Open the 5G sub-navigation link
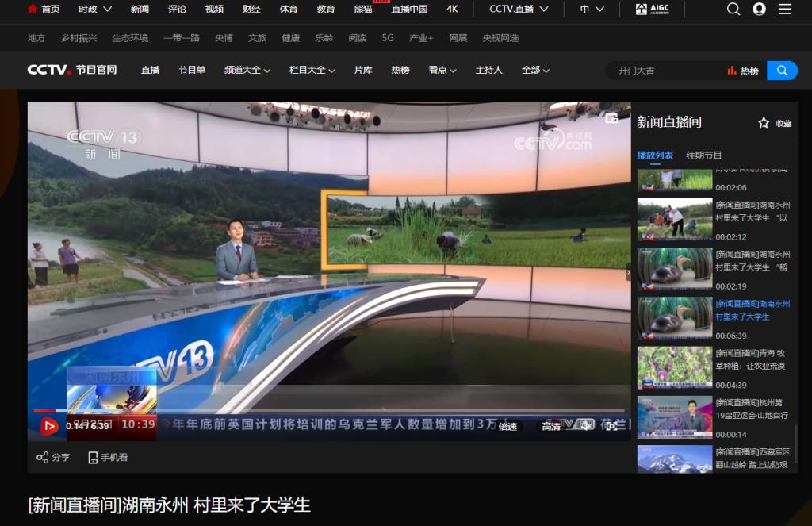812x526 pixels. coord(388,38)
